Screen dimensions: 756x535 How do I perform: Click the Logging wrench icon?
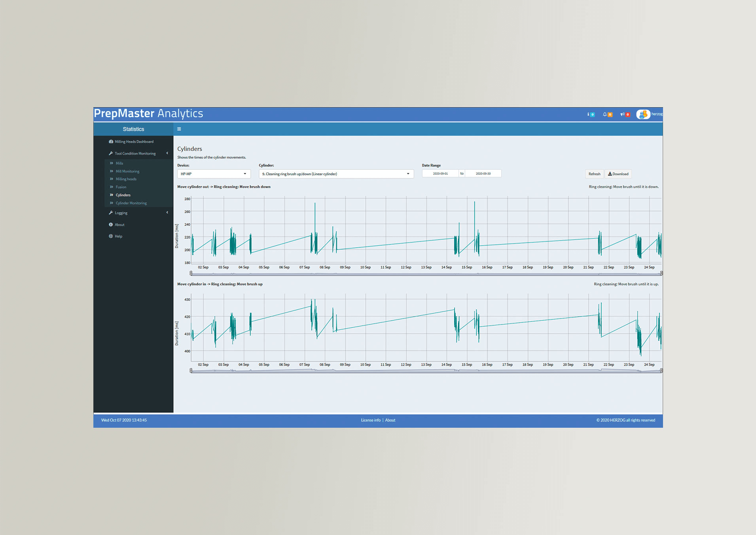pos(111,213)
